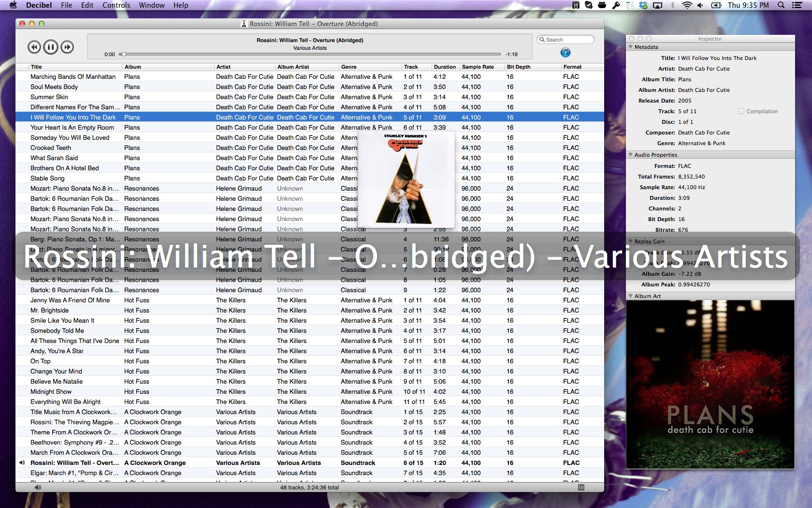Click the up-down arrows menu bar icon
The height and width of the screenshot is (508, 812).
630,5
